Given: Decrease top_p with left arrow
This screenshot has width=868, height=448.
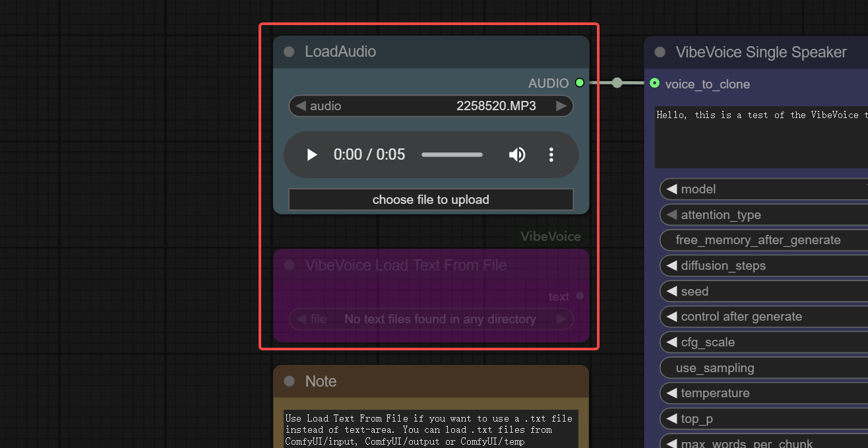Looking at the screenshot, I should tap(671, 419).
